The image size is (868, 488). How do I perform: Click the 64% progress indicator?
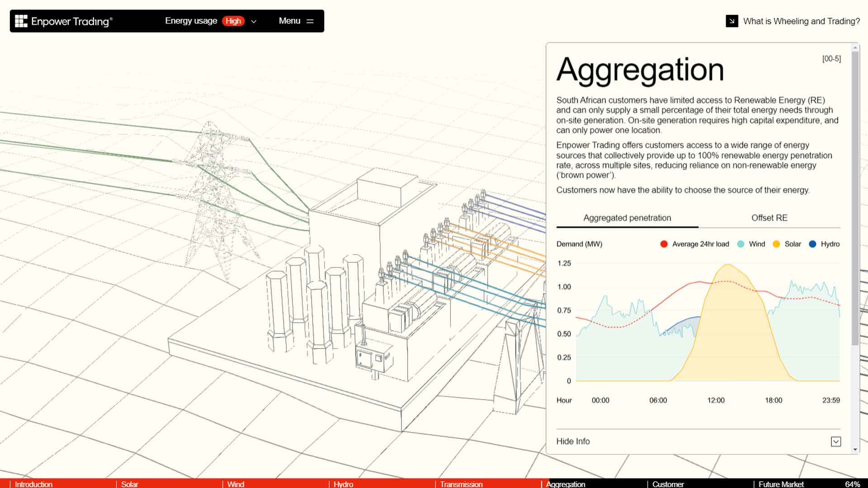tap(852, 484)
